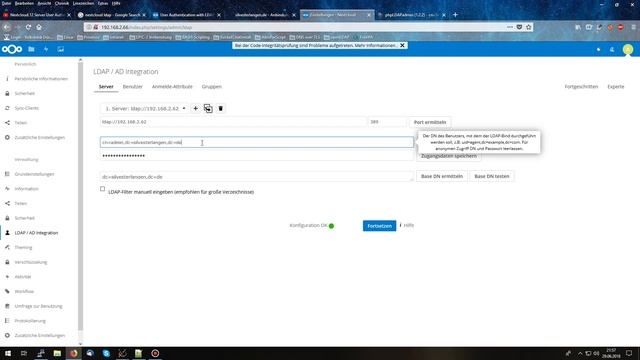Open the Firefox Lesezeichen menu
Image resolution: width=640 pixels, height=360 pixels.
[x=83, y=3]
